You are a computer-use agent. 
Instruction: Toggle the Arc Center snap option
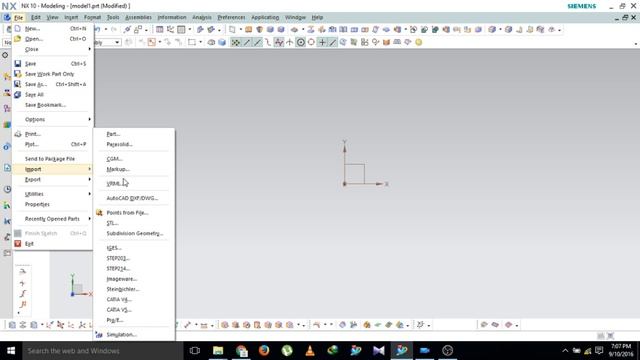(x=300, y=42)
